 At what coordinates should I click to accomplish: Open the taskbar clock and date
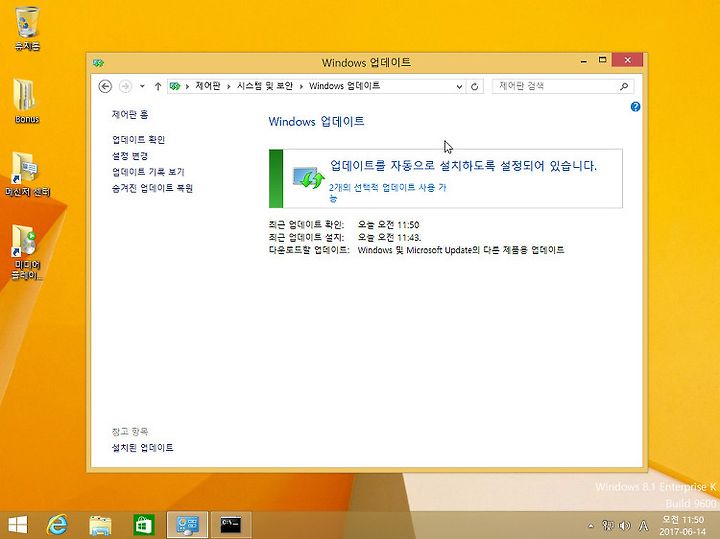pyautogui.click(x=683, y=526)
